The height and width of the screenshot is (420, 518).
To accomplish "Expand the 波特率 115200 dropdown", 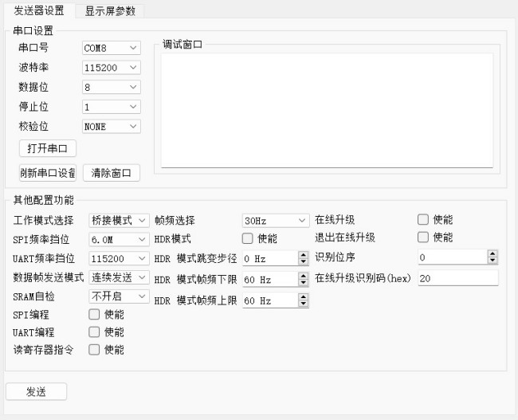I will 112,69.
